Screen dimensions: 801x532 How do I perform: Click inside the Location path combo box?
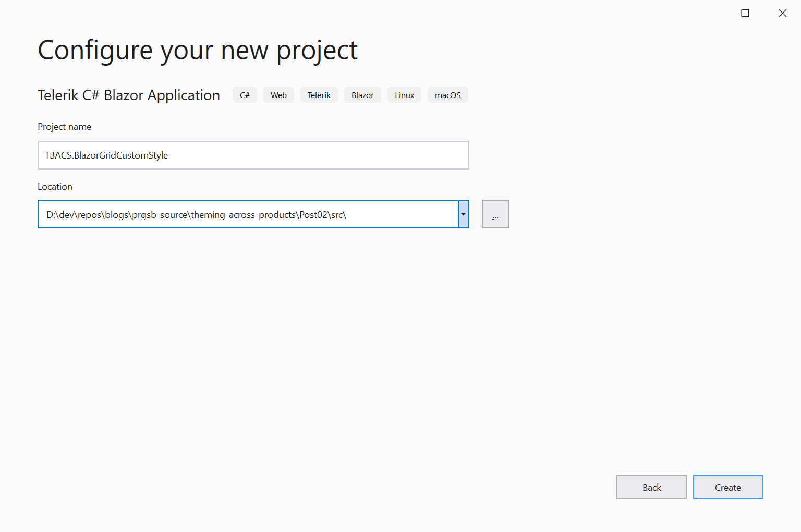tap(248, 214)
